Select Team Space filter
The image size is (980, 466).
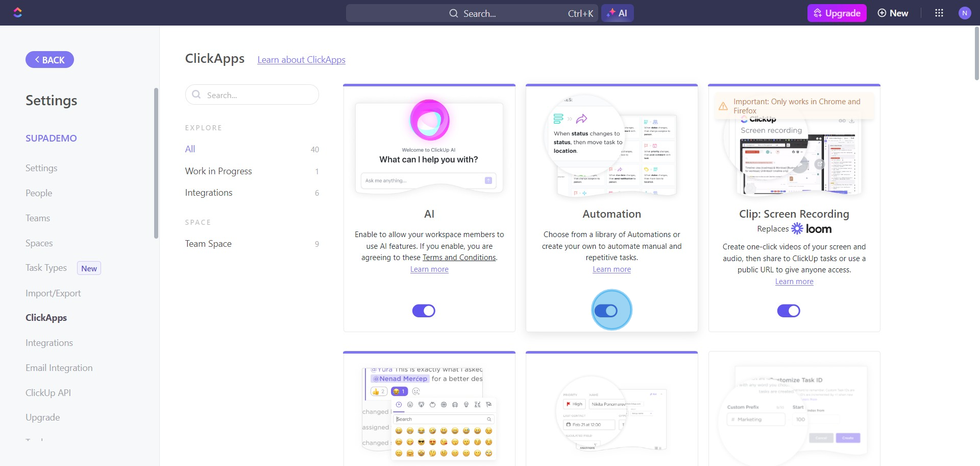[208, 244]
